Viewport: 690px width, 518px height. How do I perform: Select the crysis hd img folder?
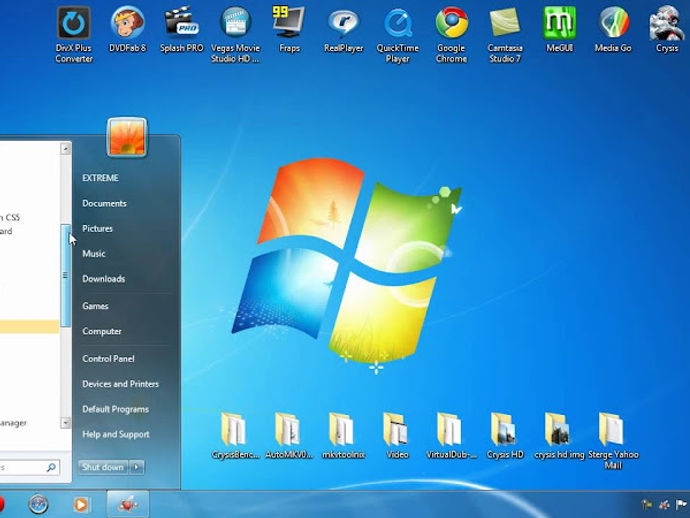559,436
